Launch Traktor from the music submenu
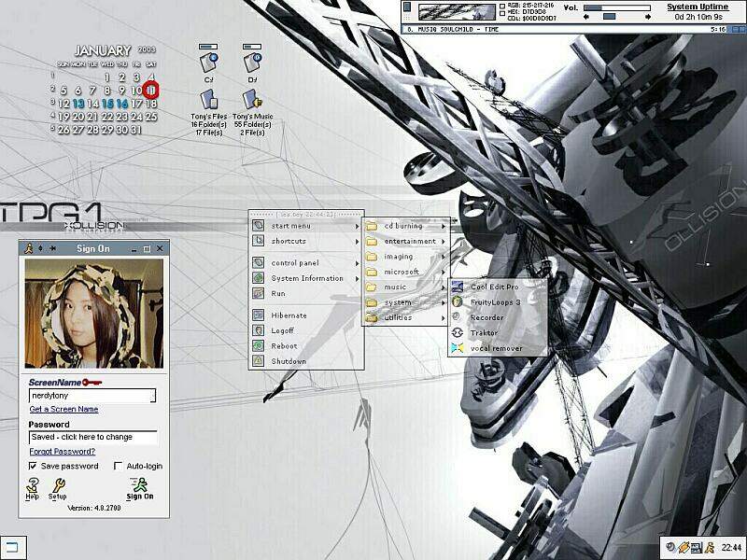Screen dimensions: 747x560 pos(484,333)
